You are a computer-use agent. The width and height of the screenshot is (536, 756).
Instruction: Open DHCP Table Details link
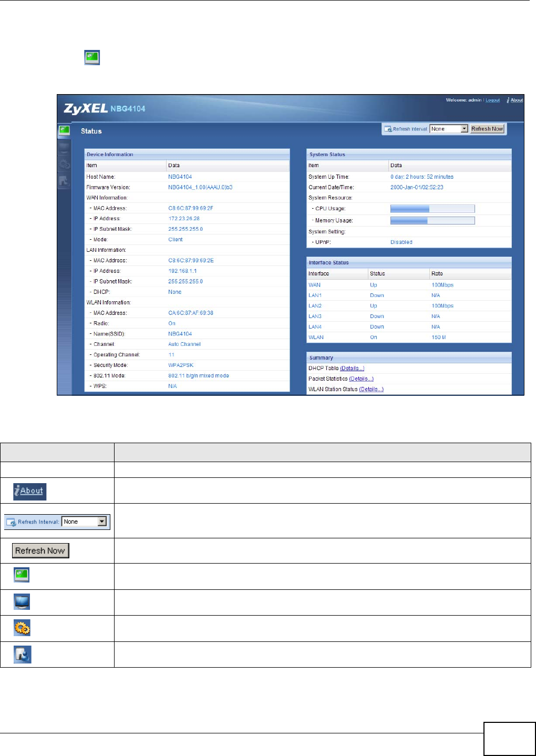pos(352,368)
